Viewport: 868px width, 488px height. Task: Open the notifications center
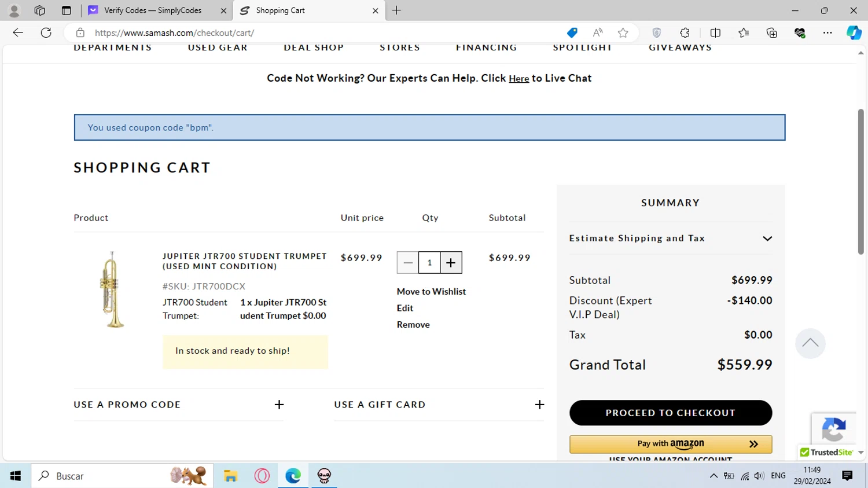tap(848, 476)
